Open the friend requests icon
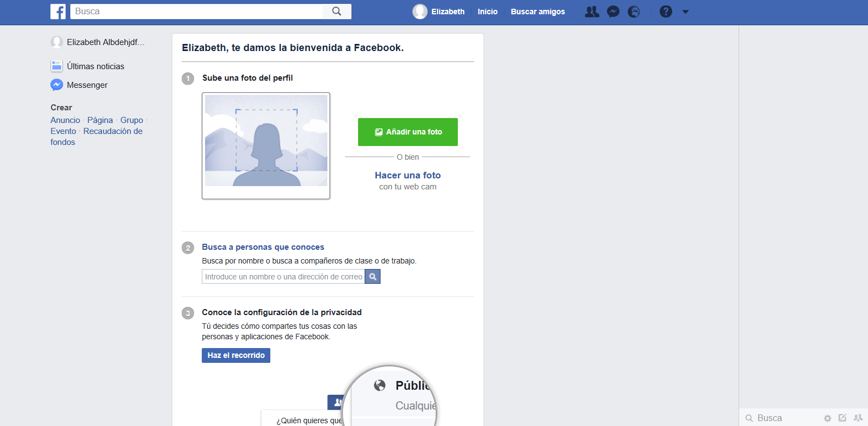 click(592, 12)
